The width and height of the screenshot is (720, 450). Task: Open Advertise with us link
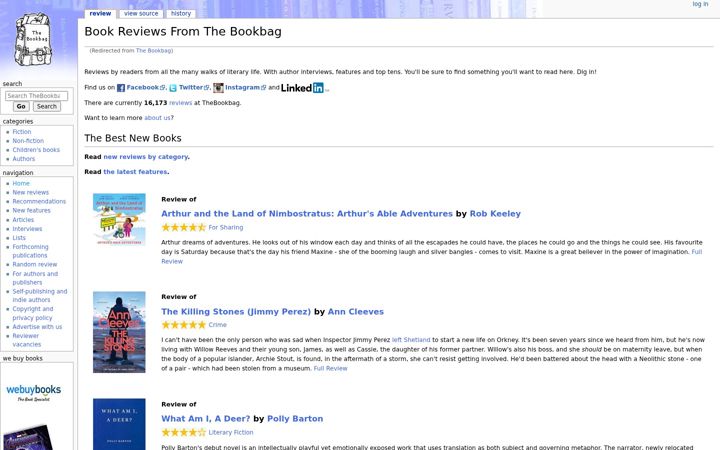37,327
